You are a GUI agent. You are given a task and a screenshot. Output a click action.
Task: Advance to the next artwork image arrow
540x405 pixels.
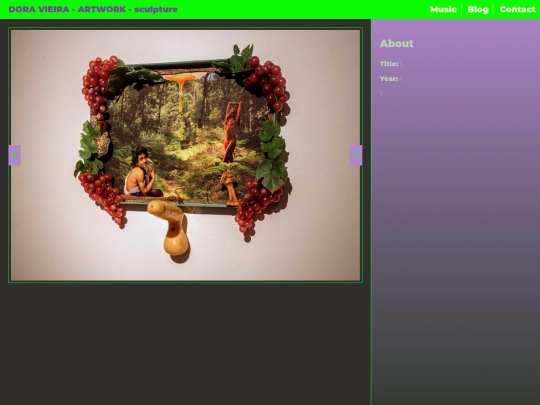(356, 155)
